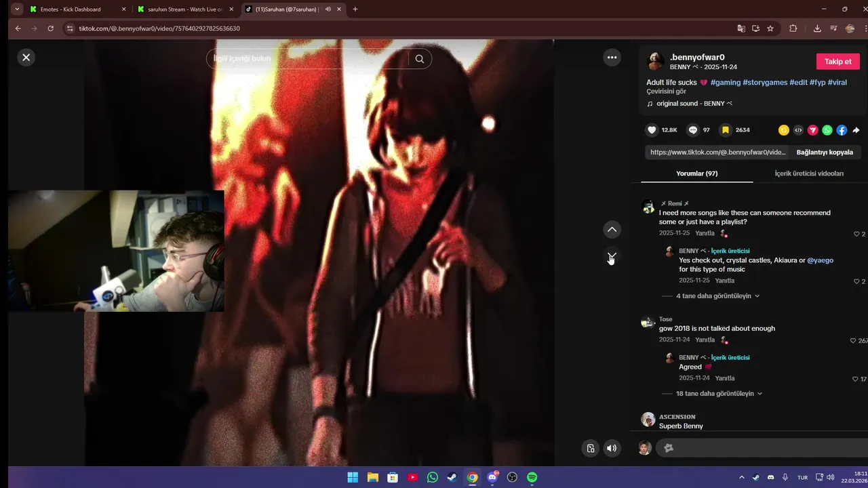
Task: Open Windows Start menu
Action: (353, 477)
